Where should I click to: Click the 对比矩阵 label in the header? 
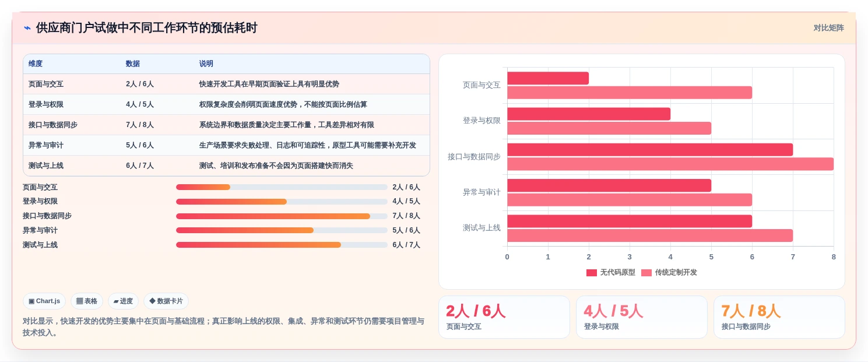coord(828,28)
